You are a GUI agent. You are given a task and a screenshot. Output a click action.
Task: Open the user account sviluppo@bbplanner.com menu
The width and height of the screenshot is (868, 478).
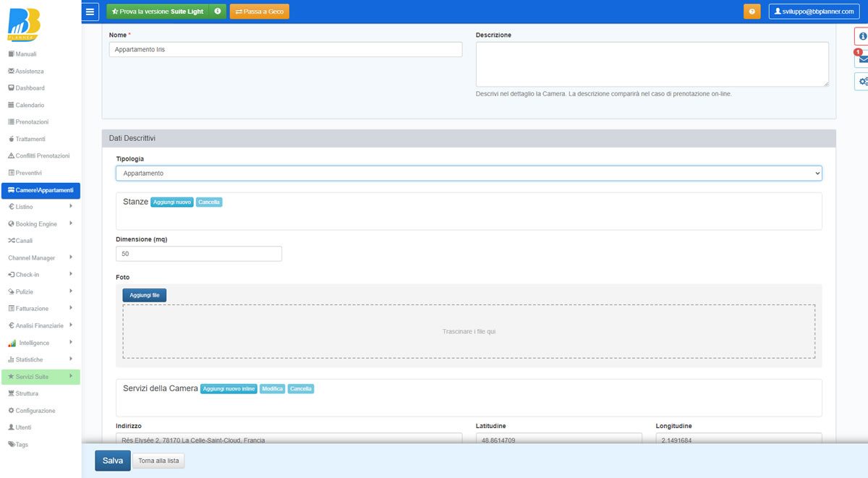click(x=813, y=12)
